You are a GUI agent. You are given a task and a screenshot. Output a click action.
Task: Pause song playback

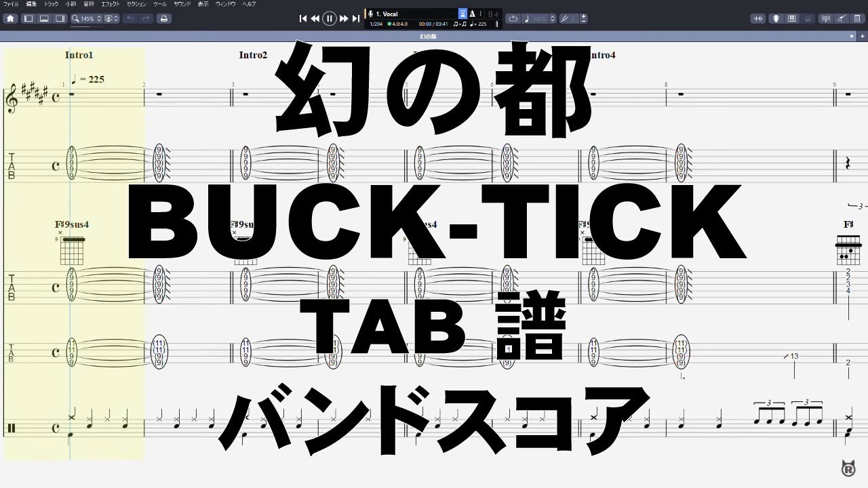point(329,18)
